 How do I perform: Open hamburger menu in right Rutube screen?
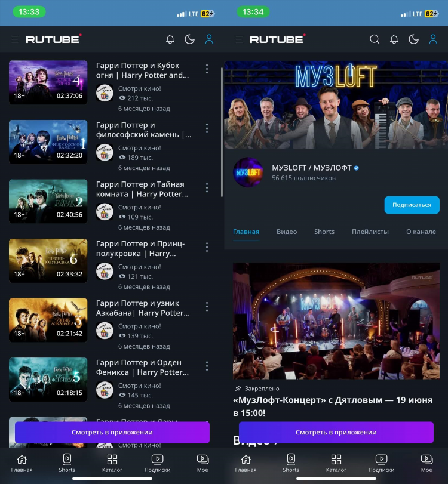(x=239, y=39)
